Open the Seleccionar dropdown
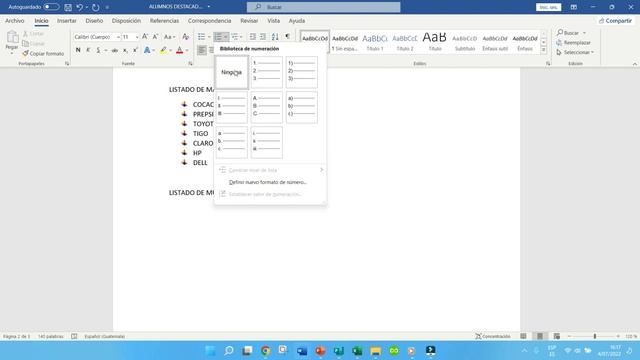 [x=576, y=52]
